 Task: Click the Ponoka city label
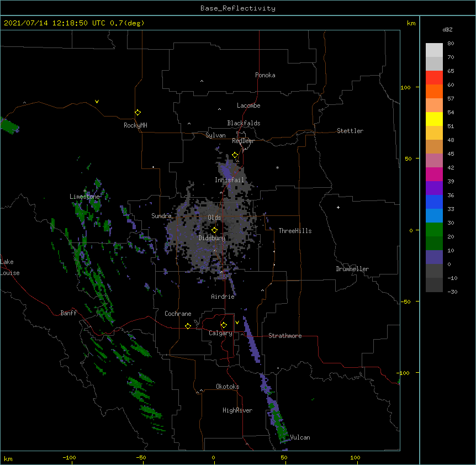pos(265,75)
